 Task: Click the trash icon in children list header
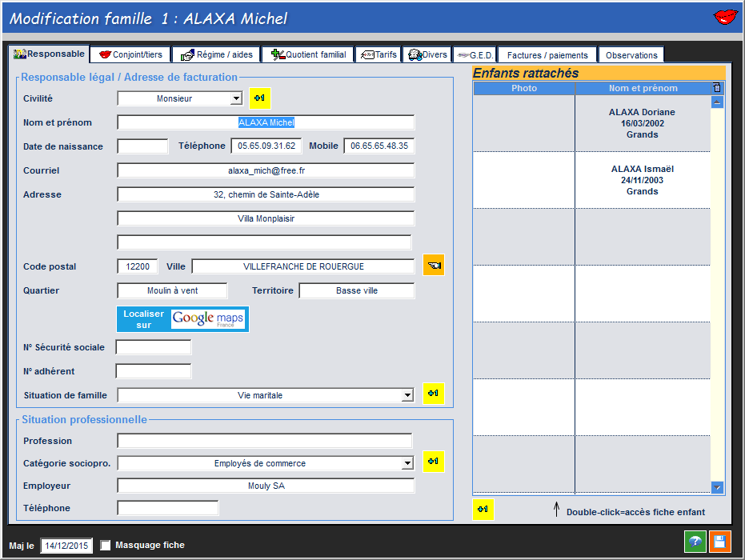[x=717, y=88]
